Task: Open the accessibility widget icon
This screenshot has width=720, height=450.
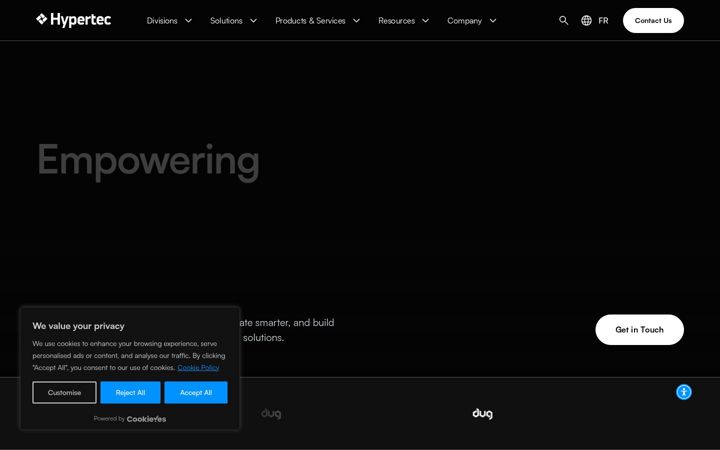Action: click(684, 392)
